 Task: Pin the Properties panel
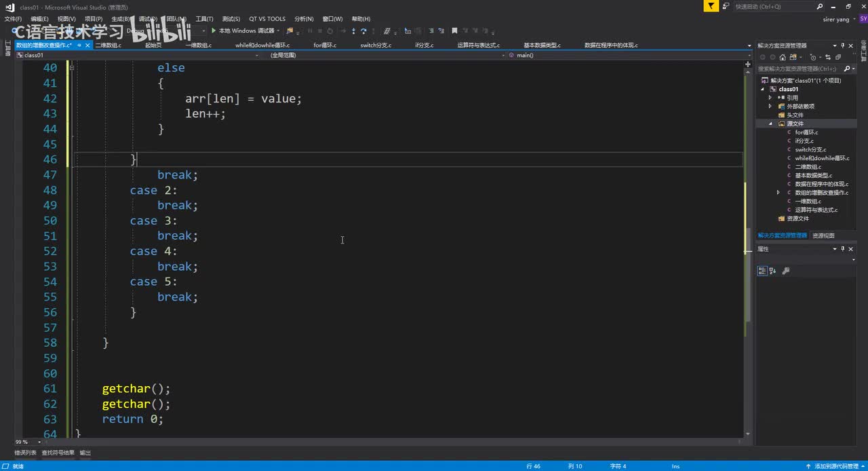tap(843, 249)
